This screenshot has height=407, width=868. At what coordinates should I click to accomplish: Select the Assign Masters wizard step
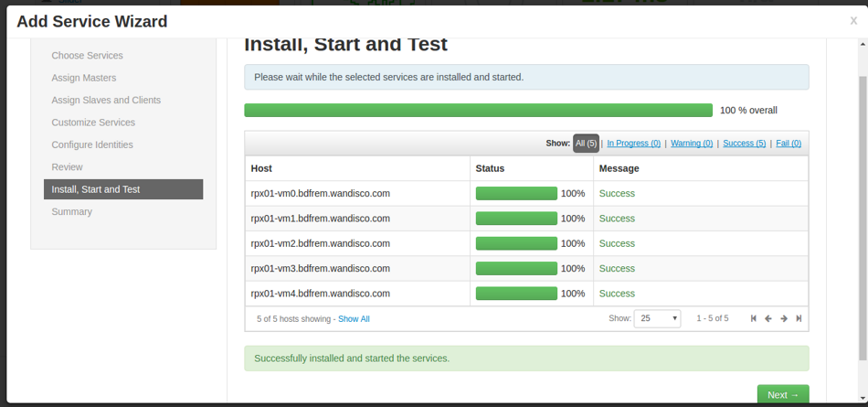point(83,78)
